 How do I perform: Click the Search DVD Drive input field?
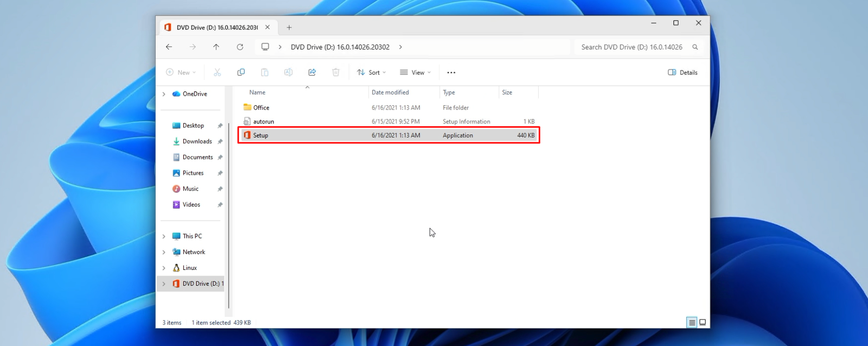(x=632, y=47)
